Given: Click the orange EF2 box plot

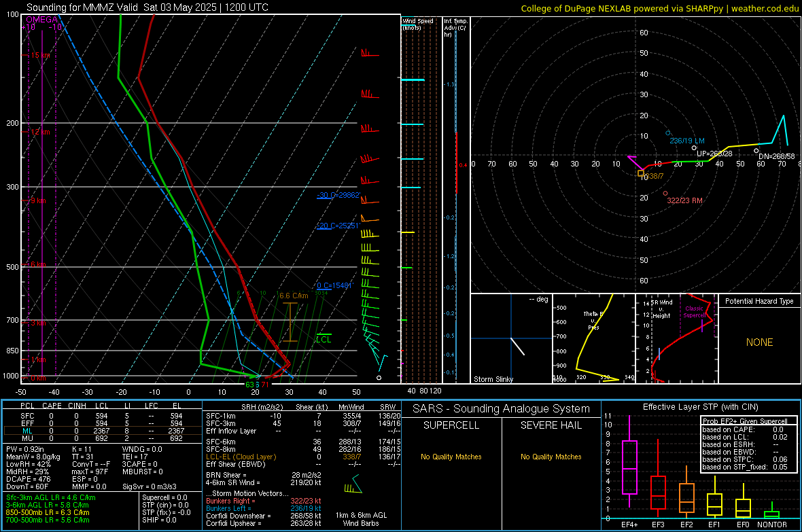Looking at the screenshot, I should tap(686, 493).
